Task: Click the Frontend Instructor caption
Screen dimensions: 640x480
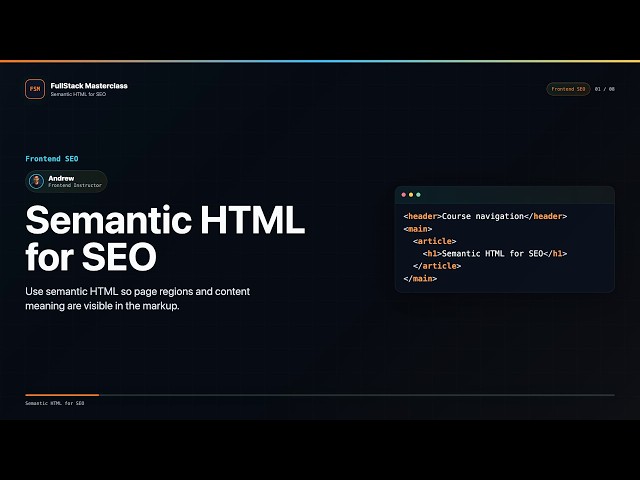Action: point(75,185)
